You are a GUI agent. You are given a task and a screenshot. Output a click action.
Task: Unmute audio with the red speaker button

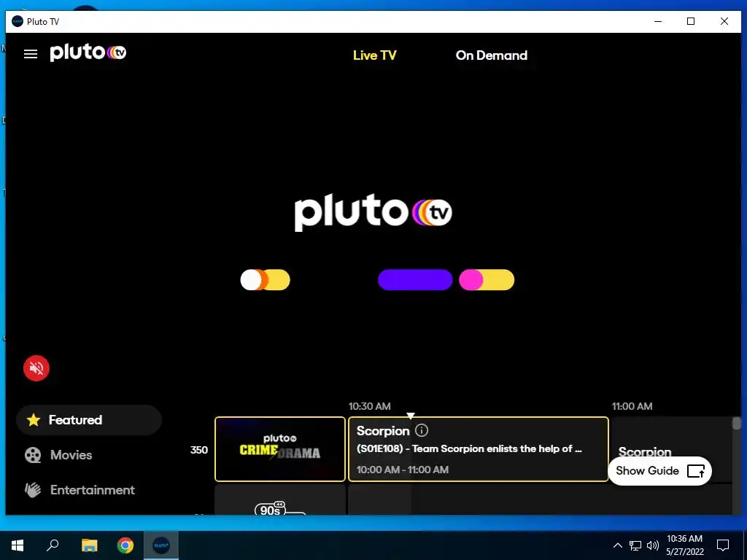tap(36, 368)
